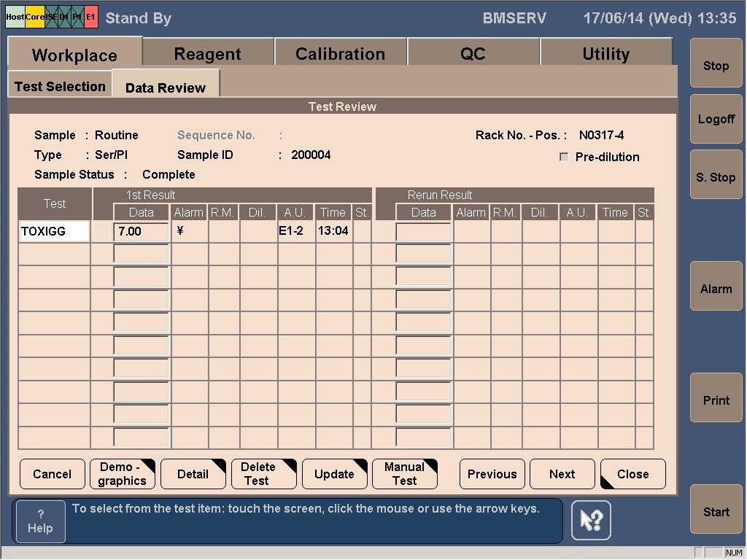Click the Test column header
This screenshot has height=560, width=747.
(55, 203)
